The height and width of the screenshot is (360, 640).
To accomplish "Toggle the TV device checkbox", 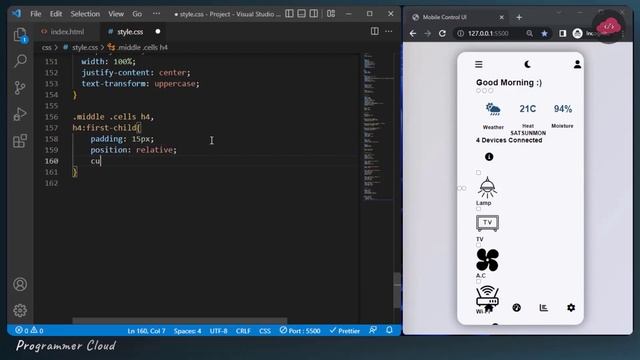I will tap(478, 209).
